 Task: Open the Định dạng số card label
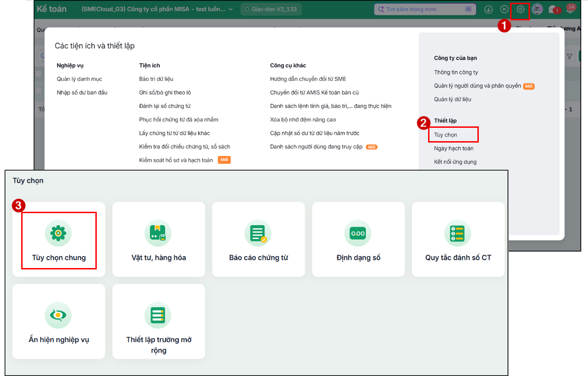359,257
